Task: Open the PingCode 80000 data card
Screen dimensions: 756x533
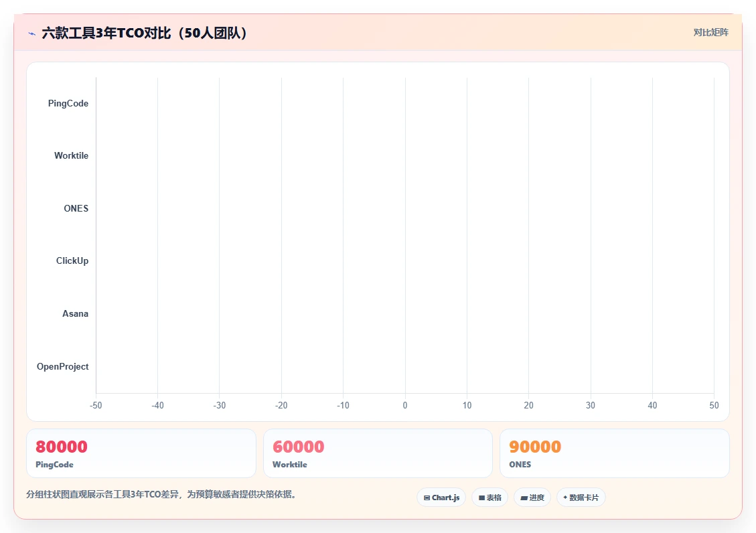Action: coord(141,453)
